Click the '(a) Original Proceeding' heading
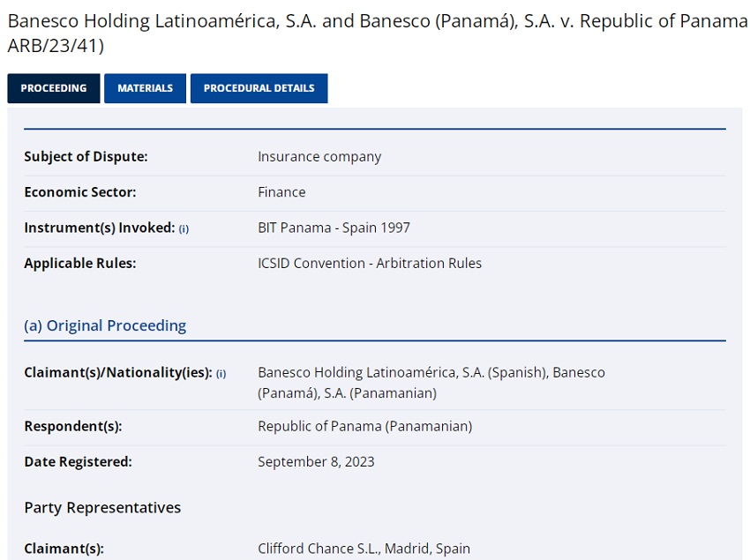This screenshot has height=560, width=750. click(105, 325)
